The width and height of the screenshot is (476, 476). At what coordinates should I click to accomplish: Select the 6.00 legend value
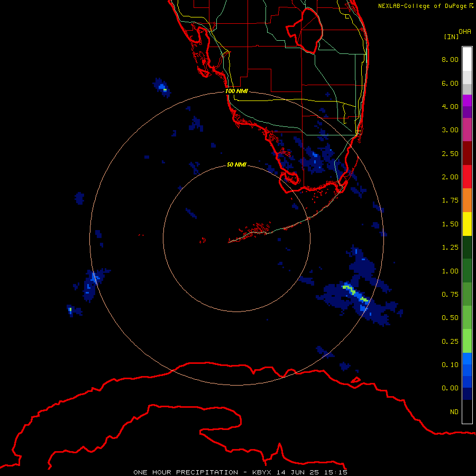[x=450, y=83]
